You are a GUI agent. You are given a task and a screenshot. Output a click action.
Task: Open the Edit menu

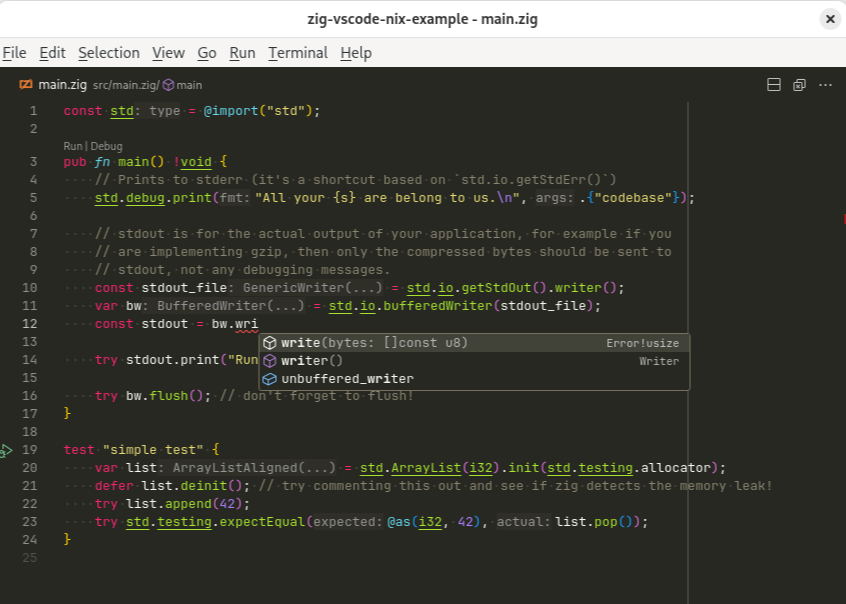52,53
